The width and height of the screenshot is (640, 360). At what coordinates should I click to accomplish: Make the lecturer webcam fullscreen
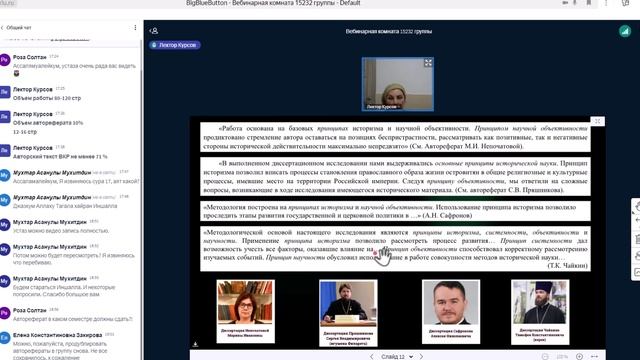pos(428,63)
